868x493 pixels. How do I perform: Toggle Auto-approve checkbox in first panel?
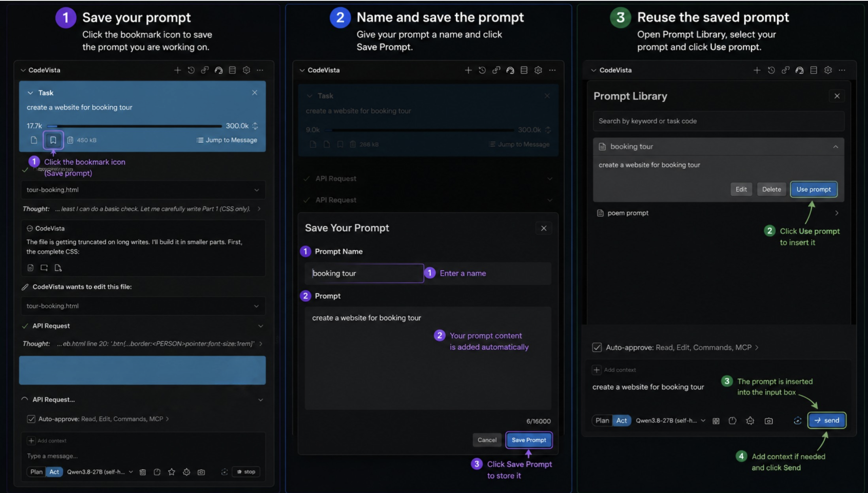(31, 419)
